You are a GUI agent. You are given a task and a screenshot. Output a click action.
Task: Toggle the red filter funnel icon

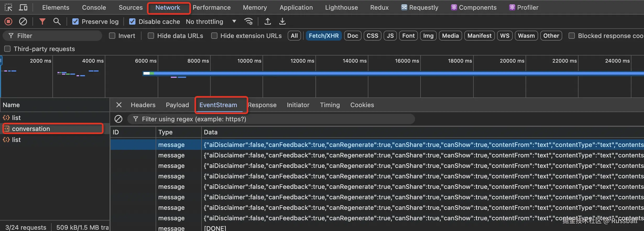(42, 21)
